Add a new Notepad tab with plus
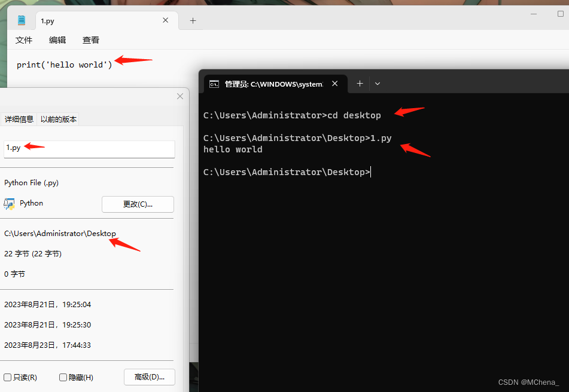This screenshot has width=569, height=392. 193,21
